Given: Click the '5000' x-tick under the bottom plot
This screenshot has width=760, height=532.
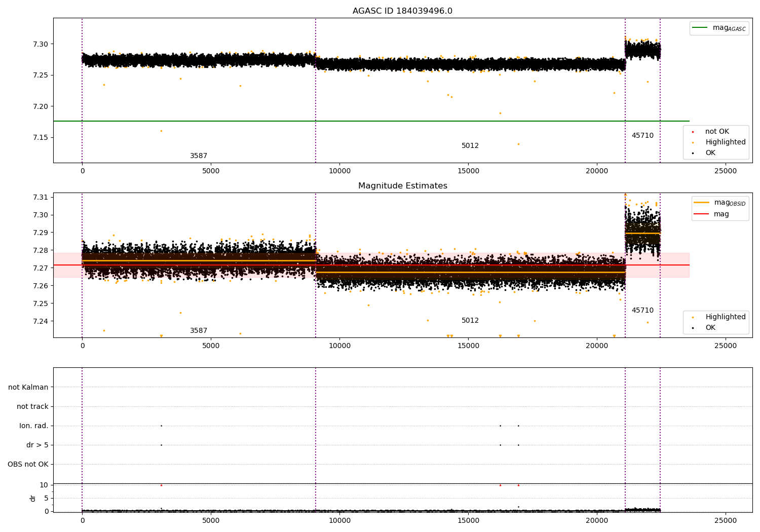Looking at the screenshot, I should pos(211,521).
